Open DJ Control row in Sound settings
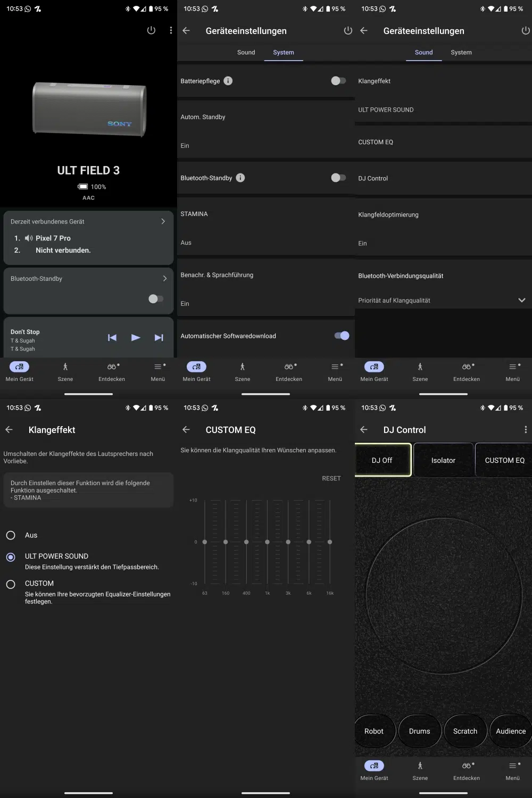 (443, 178)
